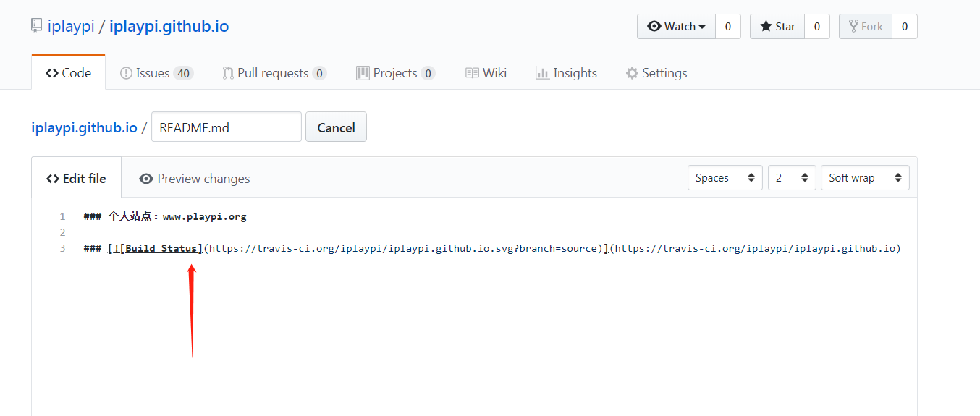Screen dimensions: 980x416
Task: Click the travis-ci svg URL with branch=source
Action: [x=403, y=248]
